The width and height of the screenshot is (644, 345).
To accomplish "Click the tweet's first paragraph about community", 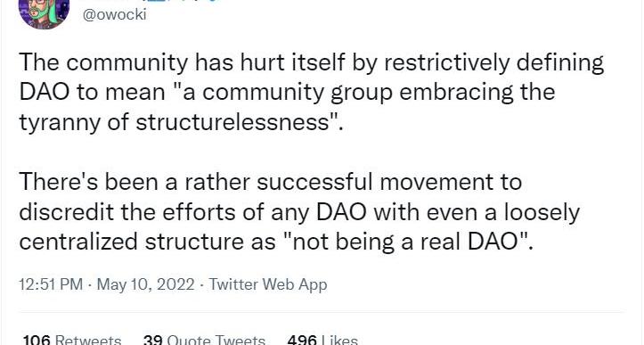I will click(312, 92).
